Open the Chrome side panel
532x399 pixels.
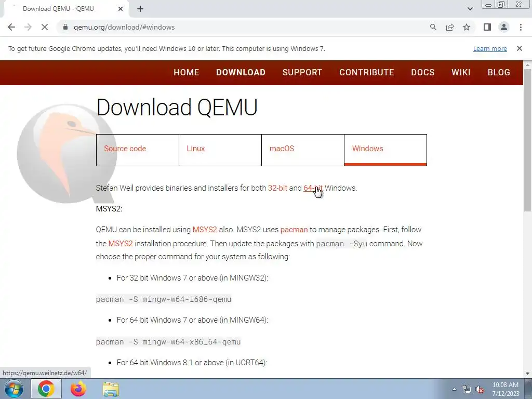click(487, 27)
